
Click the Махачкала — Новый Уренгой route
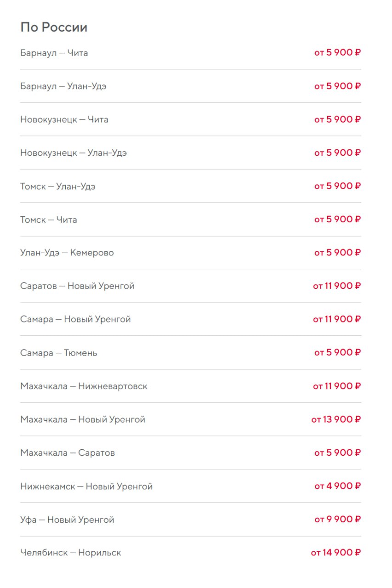point(83,419)
